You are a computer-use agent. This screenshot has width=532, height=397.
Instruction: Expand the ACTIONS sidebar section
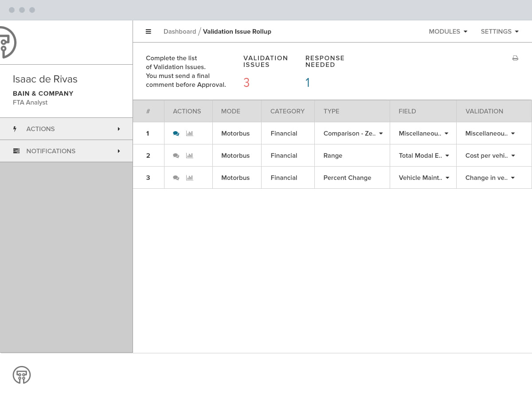[x=66, y=129]
